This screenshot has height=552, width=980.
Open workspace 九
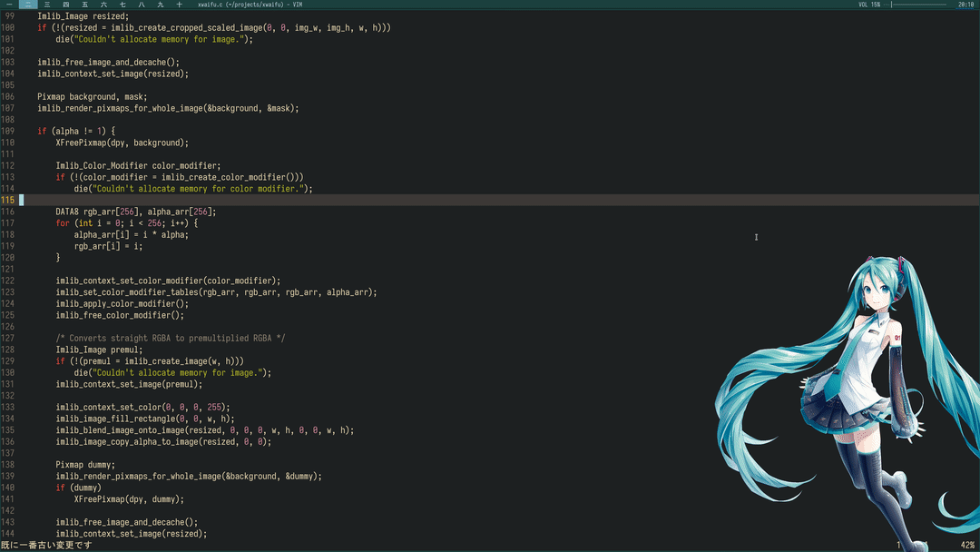[x=161, y=5]
